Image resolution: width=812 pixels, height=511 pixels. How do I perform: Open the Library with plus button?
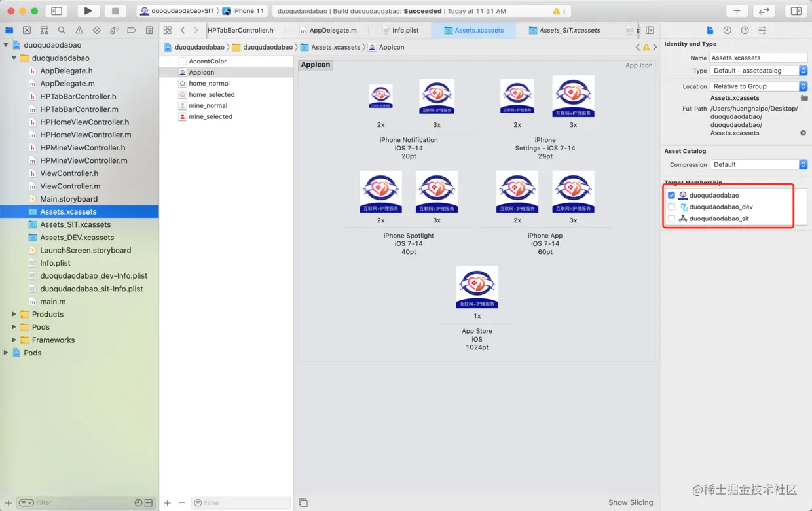click(x=737, y=11)
